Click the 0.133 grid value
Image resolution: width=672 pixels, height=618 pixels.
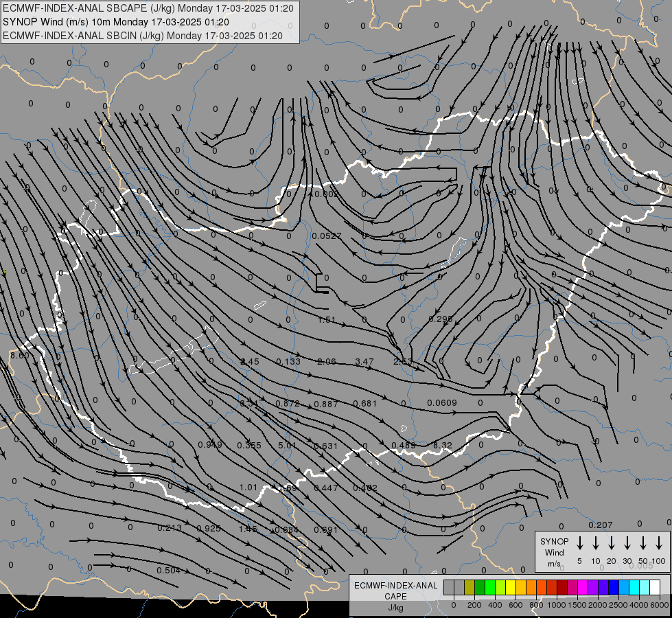pos(288,362)
